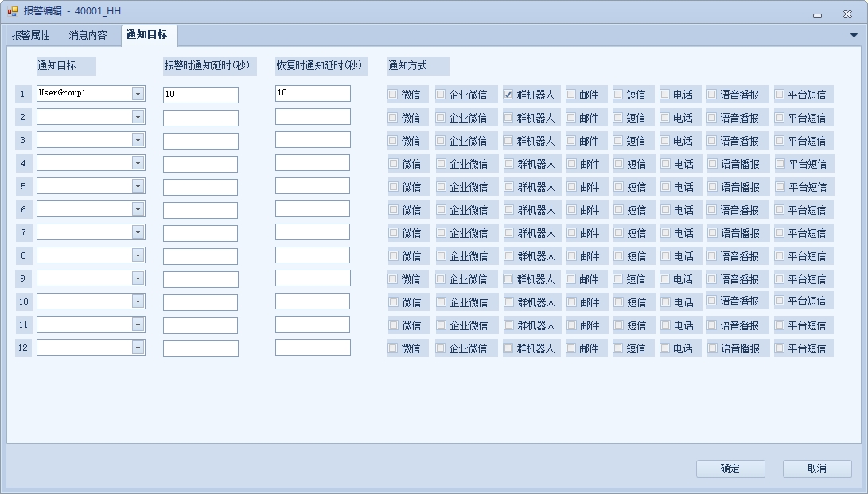Screen dimensions: 868x494
Task: Close the 报警编辑 window
Action: tap(847, 14)
